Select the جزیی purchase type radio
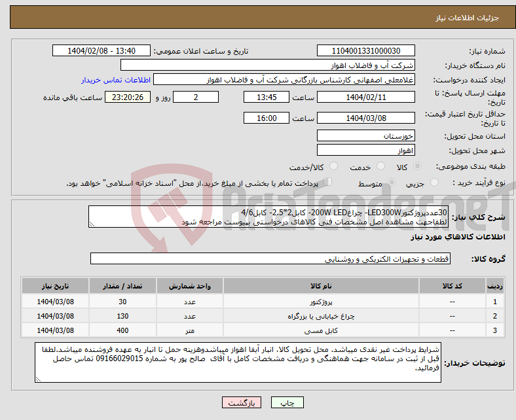This screenshot has height=420, width=516. pos(434,183)
